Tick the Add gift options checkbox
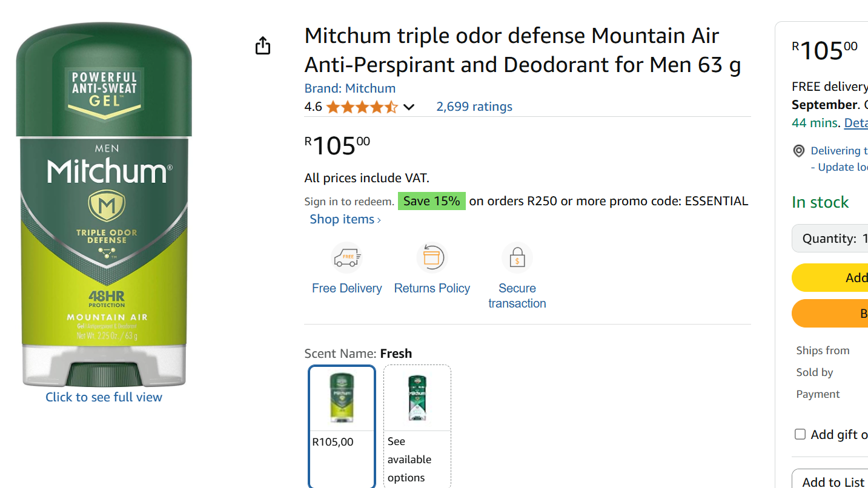 coord(800,434)
